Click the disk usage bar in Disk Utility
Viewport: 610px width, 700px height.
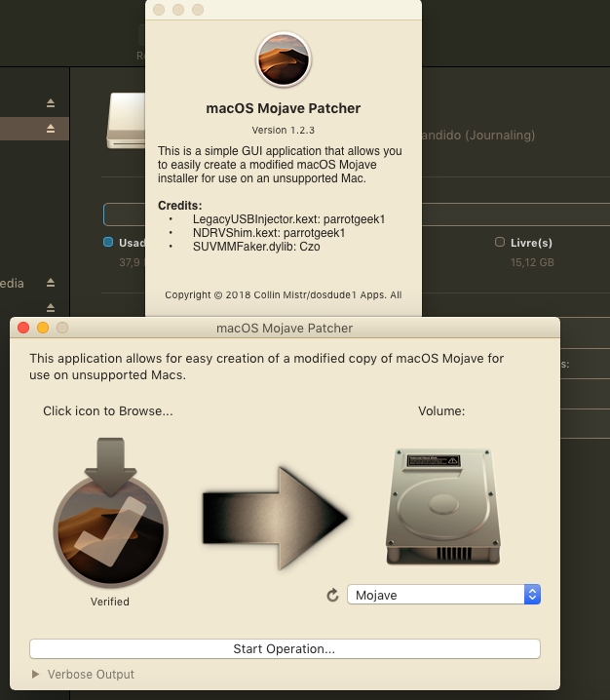coord(515,214)
